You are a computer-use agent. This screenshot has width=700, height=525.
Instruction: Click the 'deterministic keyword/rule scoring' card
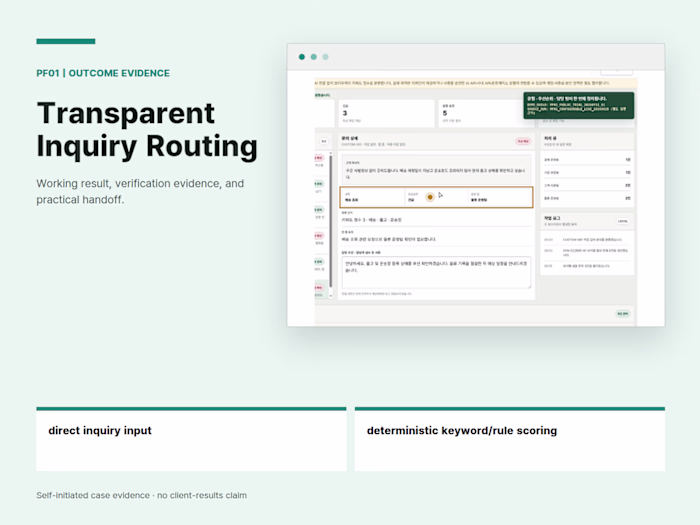[509, 439]
